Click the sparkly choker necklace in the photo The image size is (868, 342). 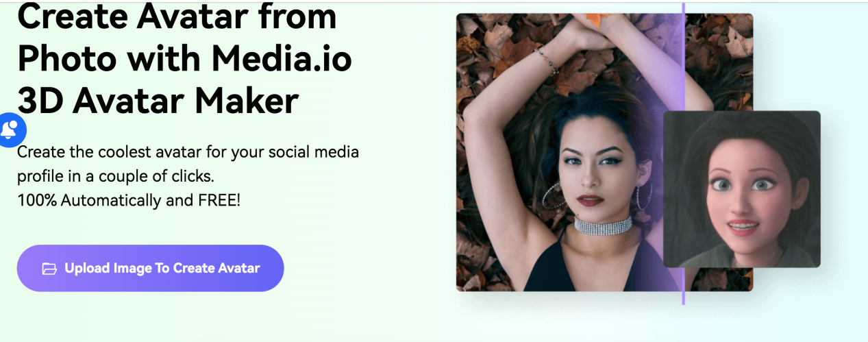pyautogui.click(x=603, y=225)
